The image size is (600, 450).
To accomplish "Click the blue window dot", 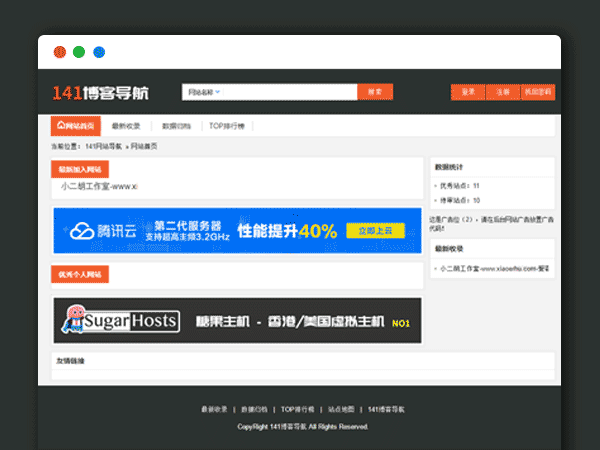I will [98, 52].
